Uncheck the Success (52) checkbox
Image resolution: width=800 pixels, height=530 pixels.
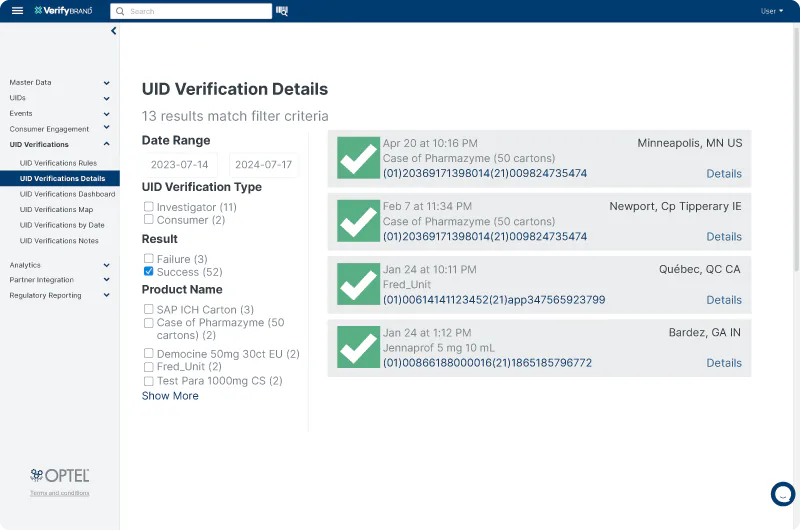pyautogui.click(x=148, y=271)
